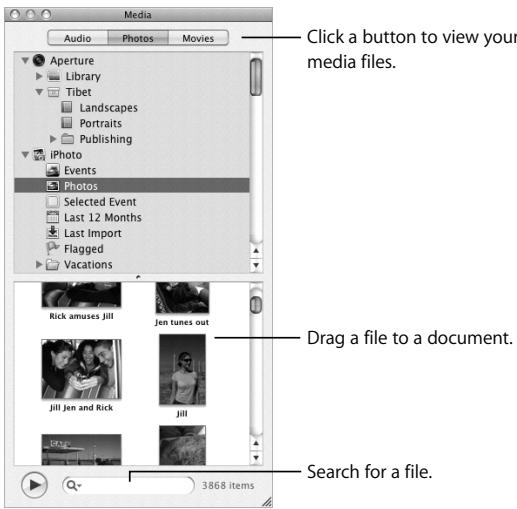Click the Aperture application icon
This screenshot has height=509, width=517.
[x=39, y=60]
